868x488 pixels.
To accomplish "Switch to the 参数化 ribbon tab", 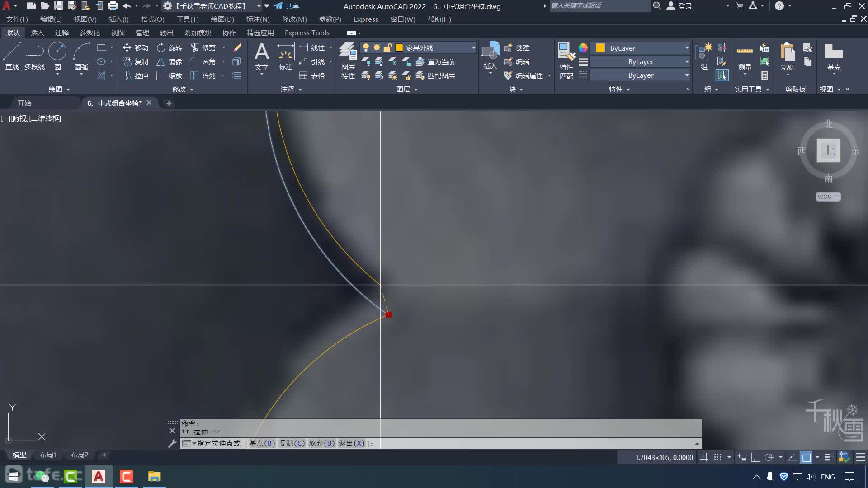I will 90,33.
